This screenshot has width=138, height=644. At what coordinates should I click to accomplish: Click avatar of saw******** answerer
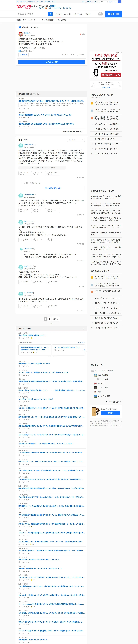(21, 146)
